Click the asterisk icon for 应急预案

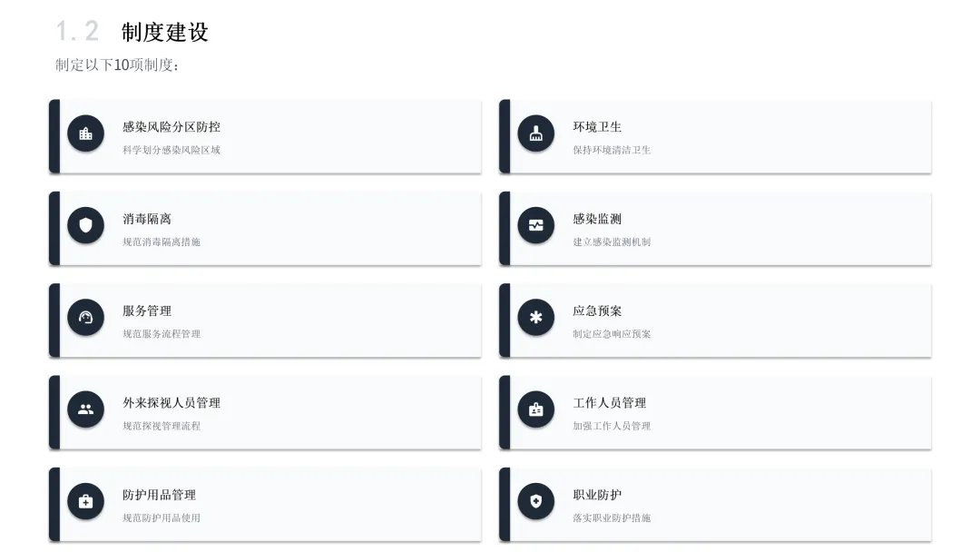[x=535, y=317]
